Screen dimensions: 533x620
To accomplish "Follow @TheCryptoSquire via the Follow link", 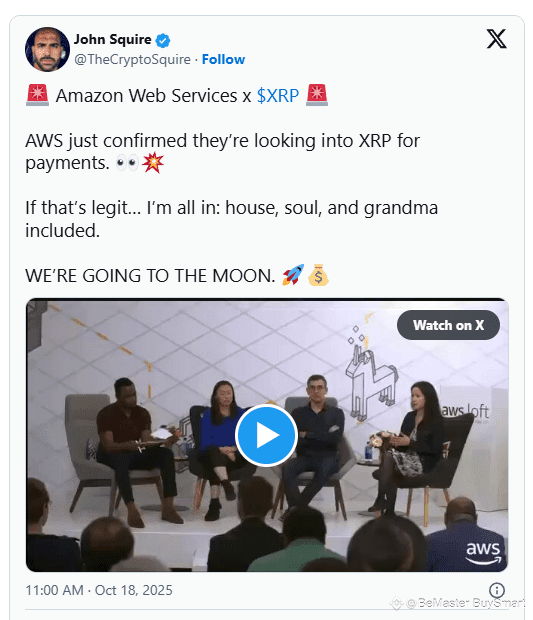I will coord(223,59).
